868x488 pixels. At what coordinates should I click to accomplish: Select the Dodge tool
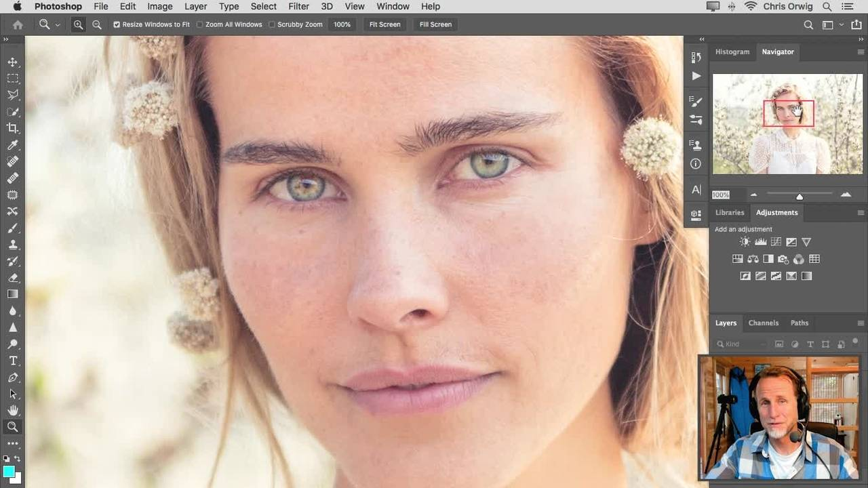(13, 344)
